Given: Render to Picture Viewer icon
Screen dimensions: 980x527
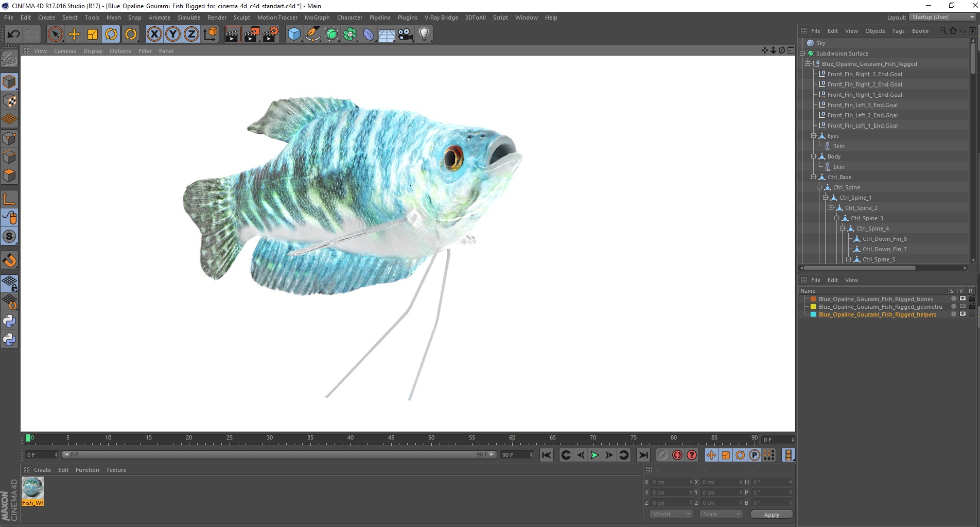Looking at the screenshot, I should pyautogui.click(x=252, y=34).
